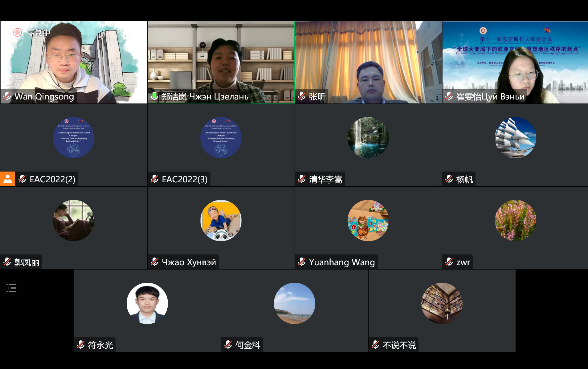Click the orange host icon beside EAC2022(2)
Viewport: 588px width, 369px height.
(x=8, y=179)
